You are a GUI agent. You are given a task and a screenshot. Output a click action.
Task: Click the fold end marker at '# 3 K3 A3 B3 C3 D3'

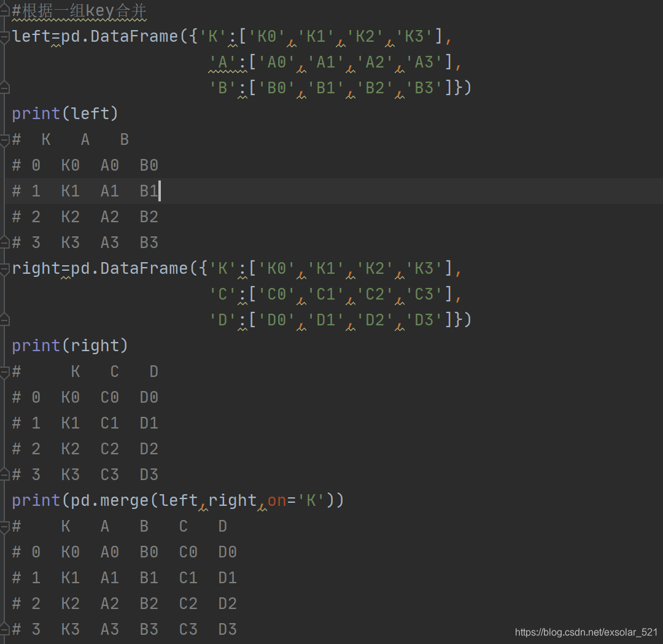point(4,629)
